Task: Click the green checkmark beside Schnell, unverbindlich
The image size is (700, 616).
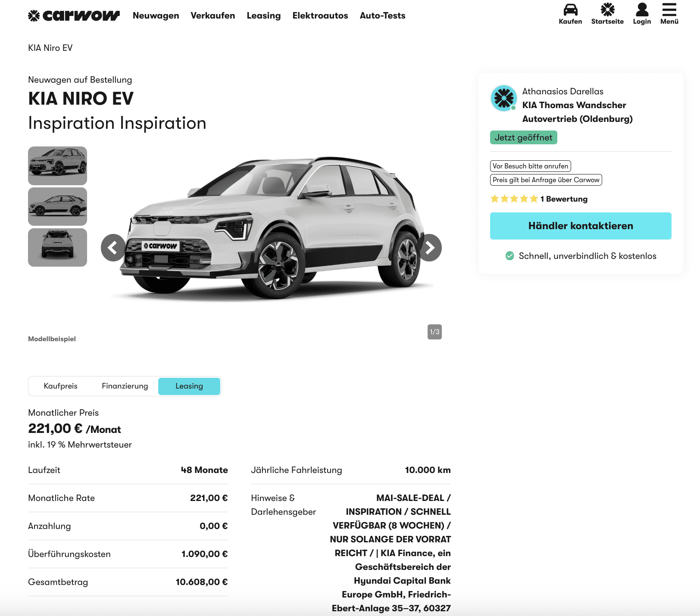Action: [509, 256]
